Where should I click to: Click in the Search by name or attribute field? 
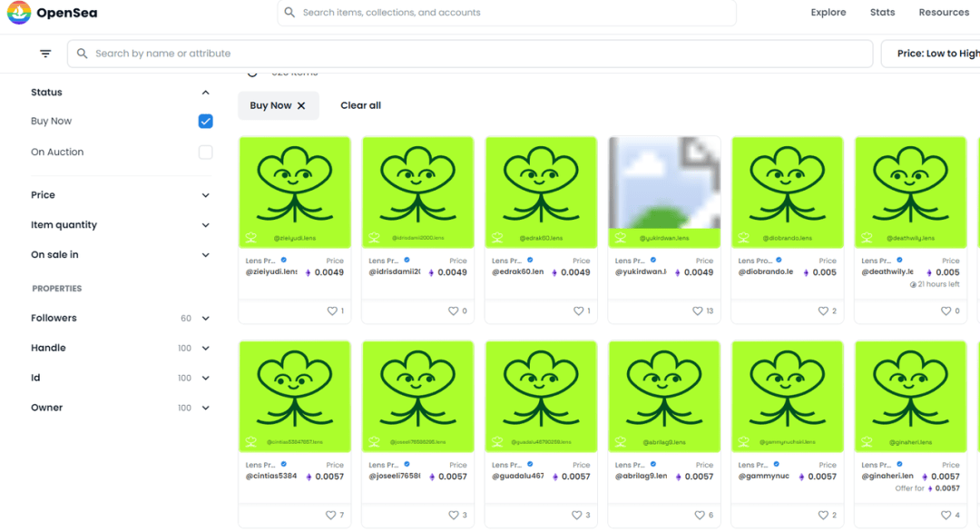tap(472, 54)
